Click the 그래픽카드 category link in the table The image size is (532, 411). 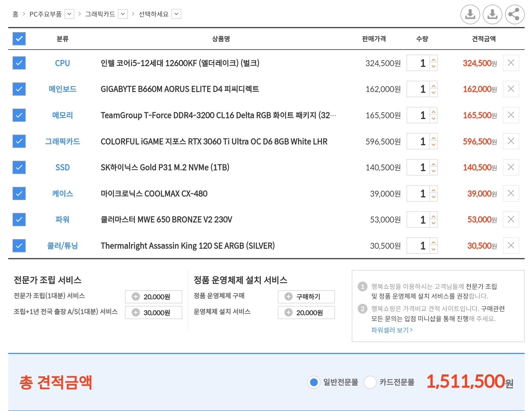coord(62,141)
